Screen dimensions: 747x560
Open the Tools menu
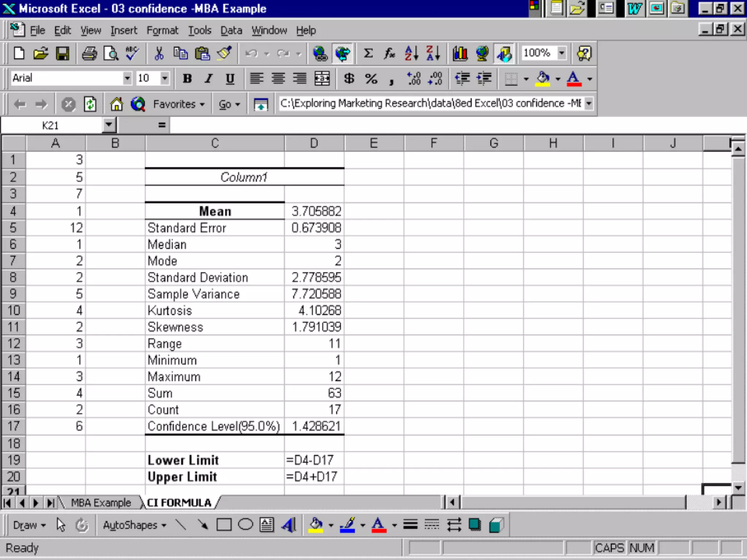click(200, 30)
